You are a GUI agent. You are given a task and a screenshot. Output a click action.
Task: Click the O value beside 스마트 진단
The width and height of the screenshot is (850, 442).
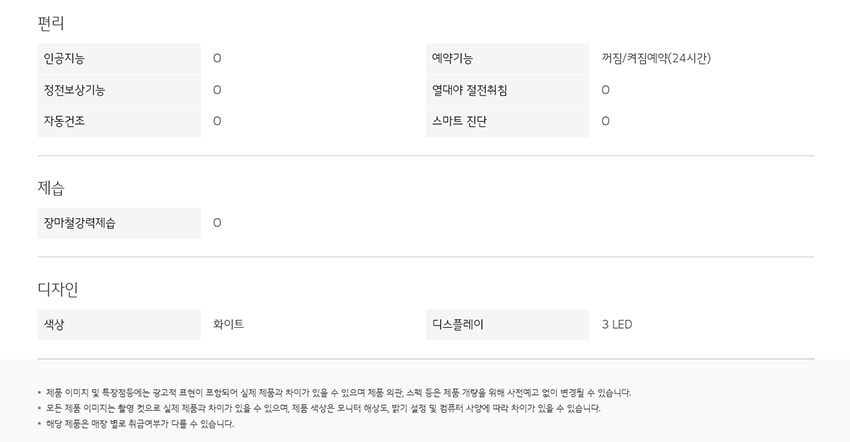pyautogui.click(x=605, y=121)
